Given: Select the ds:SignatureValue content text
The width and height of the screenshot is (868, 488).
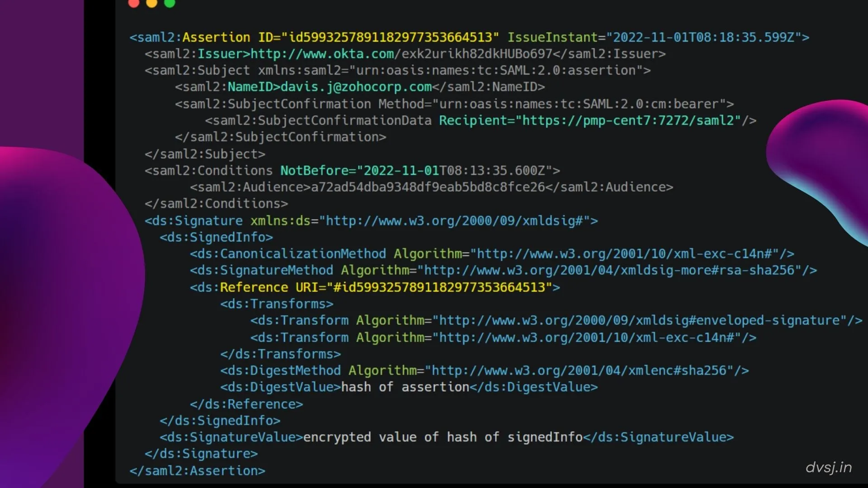Looking at the screenshot, I should click(x=443, y=437).
